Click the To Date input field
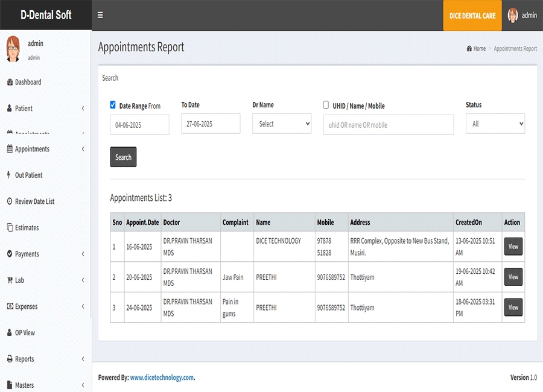This screenshot has height=392, width=543. tap(211, 124)
